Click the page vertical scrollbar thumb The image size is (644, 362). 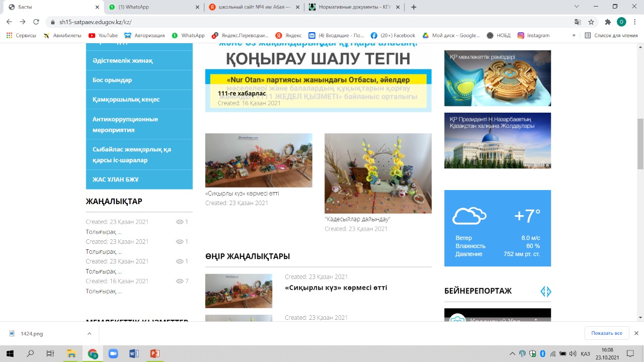(640, 144)
